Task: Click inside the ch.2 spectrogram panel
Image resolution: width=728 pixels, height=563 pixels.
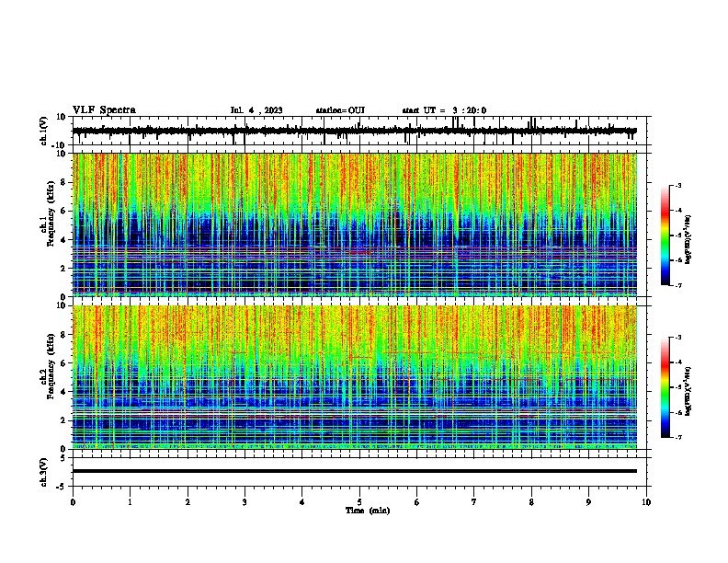Action: [x=355, y=377]
